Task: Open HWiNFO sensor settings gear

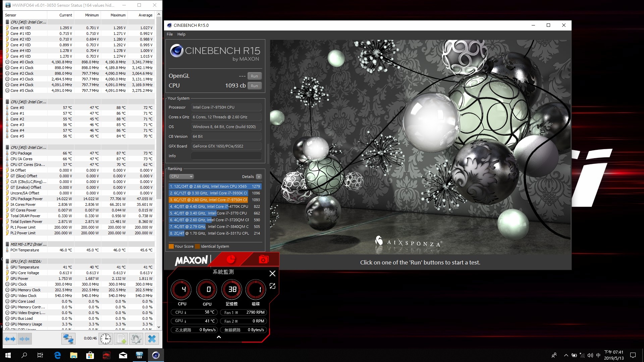Action: tap(136, 339)
